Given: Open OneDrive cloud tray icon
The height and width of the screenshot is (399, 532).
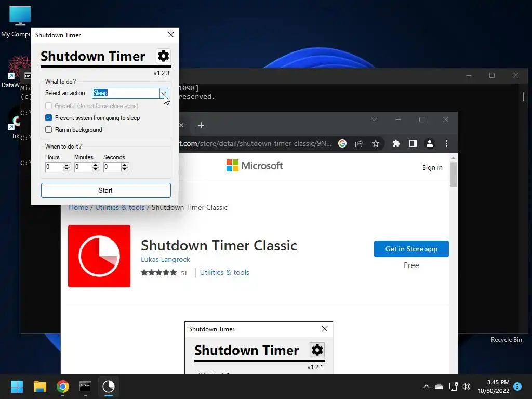Looking at the screenshot, I should [x=439, y=387].
